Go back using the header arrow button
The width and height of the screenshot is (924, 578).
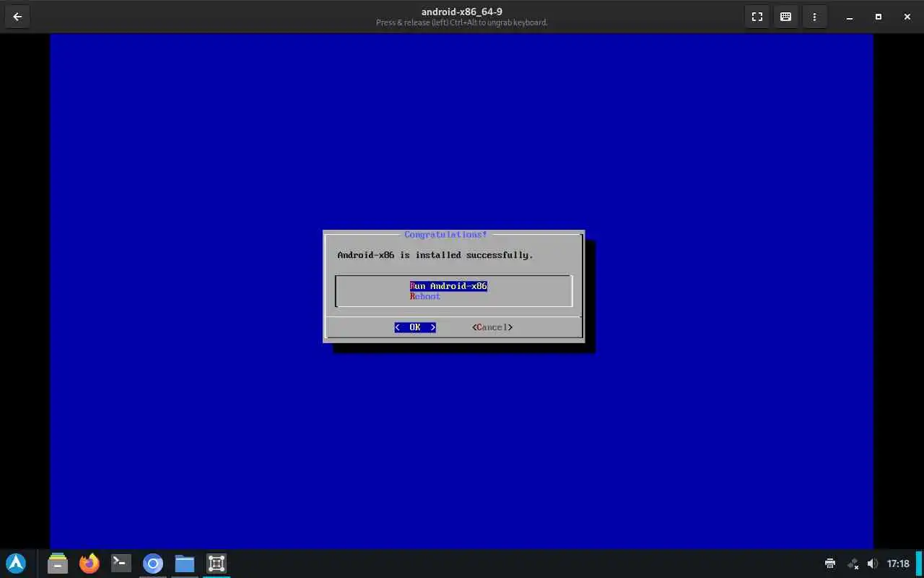pyautogui.click(x=17, y=17)
